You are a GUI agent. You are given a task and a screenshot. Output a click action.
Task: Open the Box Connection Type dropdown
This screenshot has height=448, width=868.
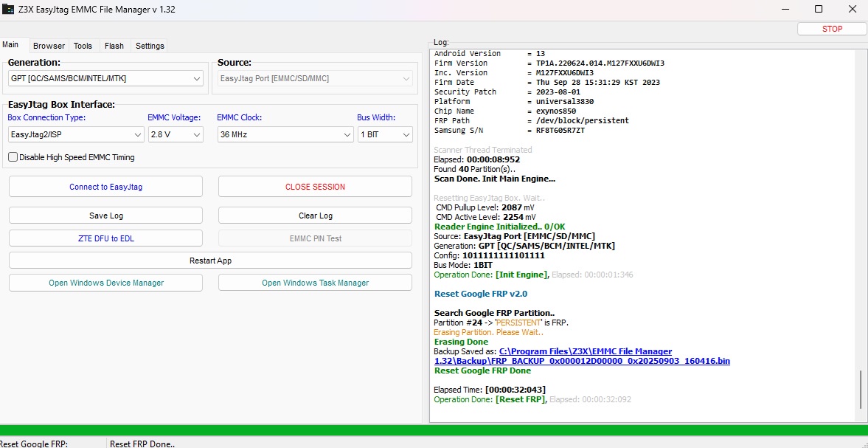[138, 135]
